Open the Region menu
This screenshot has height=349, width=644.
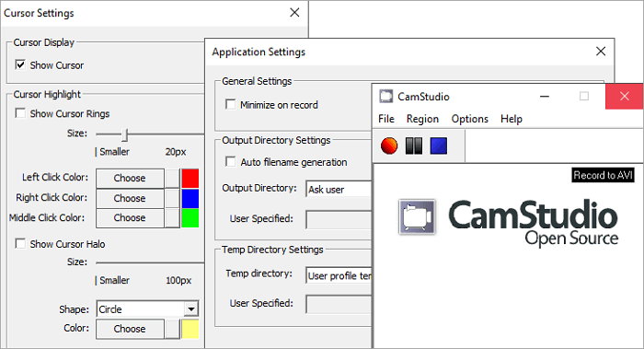422,119
